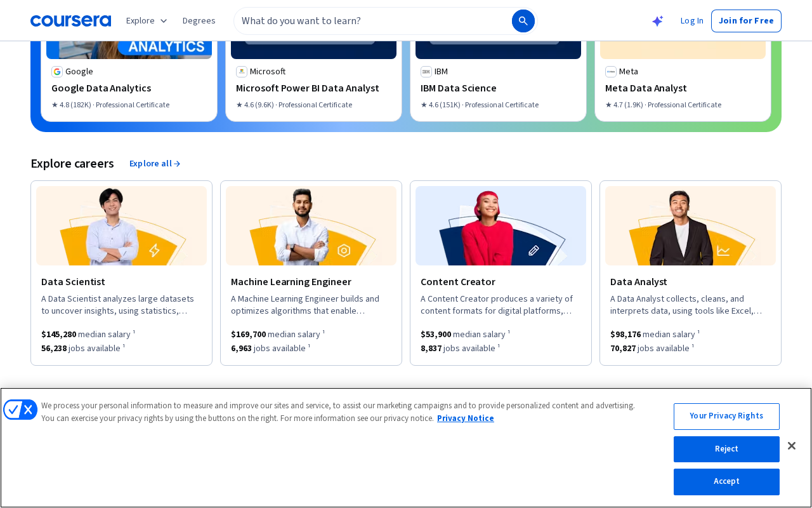
Task: Click the Google logo icon on Google Data Analytics card
Action: point(57,72)
